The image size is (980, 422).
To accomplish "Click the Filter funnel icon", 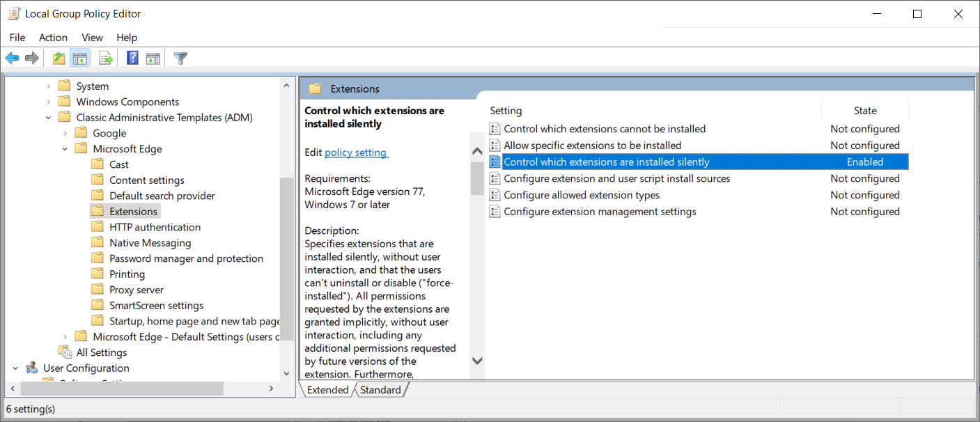I will (181, 58).
